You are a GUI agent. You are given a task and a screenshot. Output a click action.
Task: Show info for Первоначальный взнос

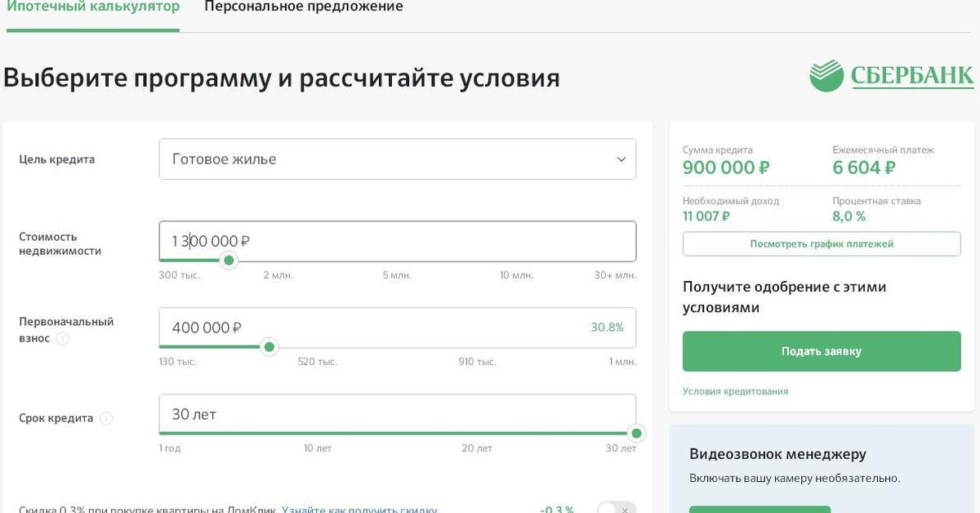pyautogui.click(x=63, y=338)
